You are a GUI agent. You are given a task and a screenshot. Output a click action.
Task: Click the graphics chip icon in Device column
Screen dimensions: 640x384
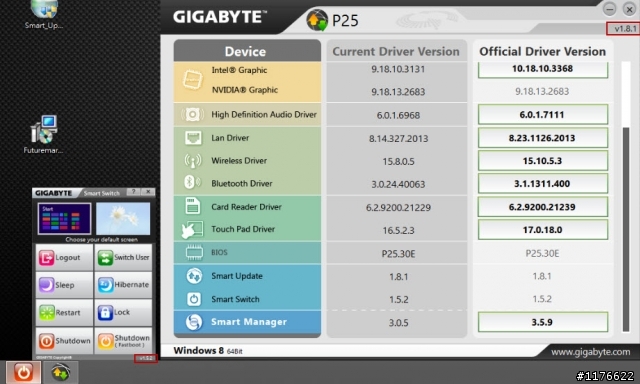(193, 79)
